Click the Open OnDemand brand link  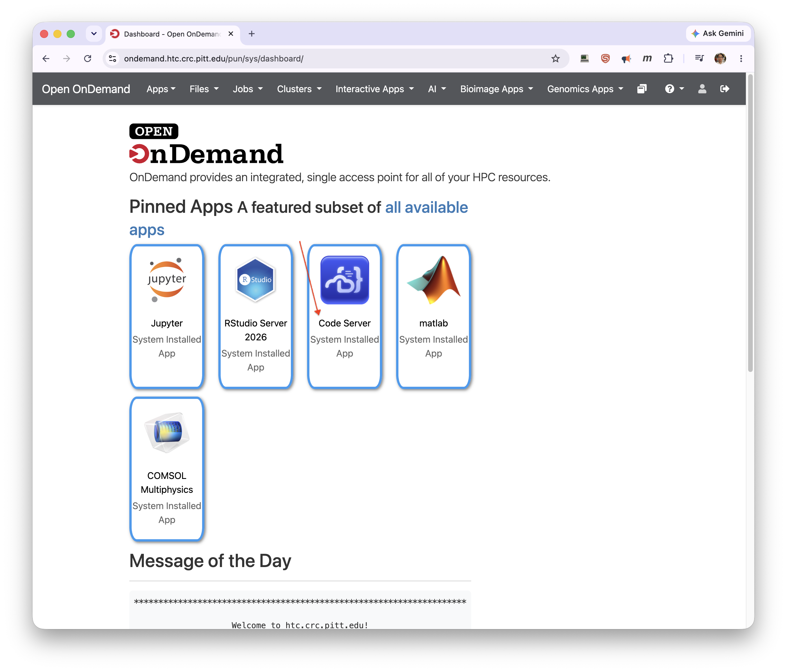[86, 89]
